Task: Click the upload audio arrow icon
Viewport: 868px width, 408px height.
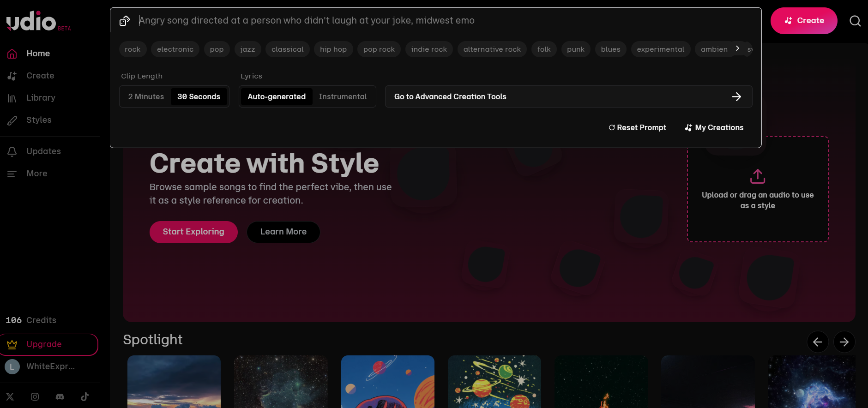Action: pos(758,176)
